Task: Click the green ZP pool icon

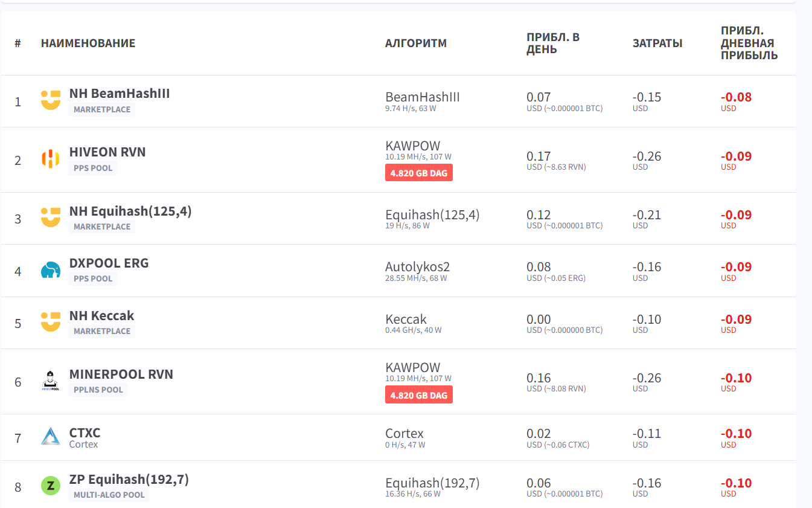Action: pos(51,486)
